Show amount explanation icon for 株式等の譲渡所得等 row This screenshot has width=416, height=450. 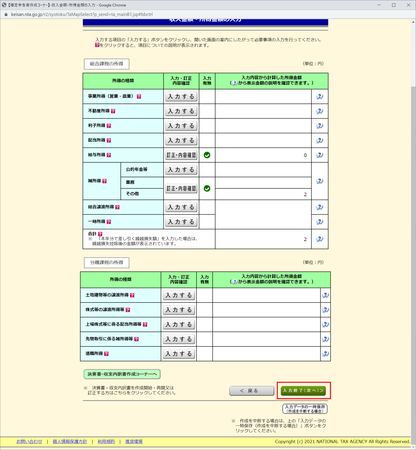[326, 310]
